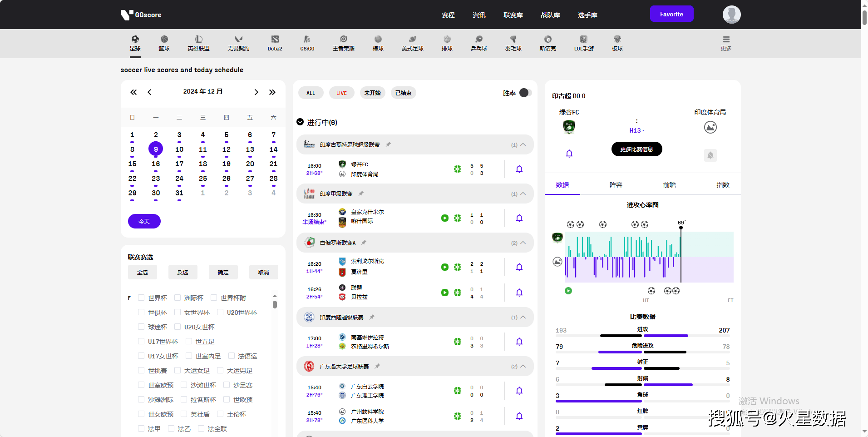This screenshot has width=868, height=437.
Task: Select the 斯诺克 snooker icon
Action: [548, 43]
